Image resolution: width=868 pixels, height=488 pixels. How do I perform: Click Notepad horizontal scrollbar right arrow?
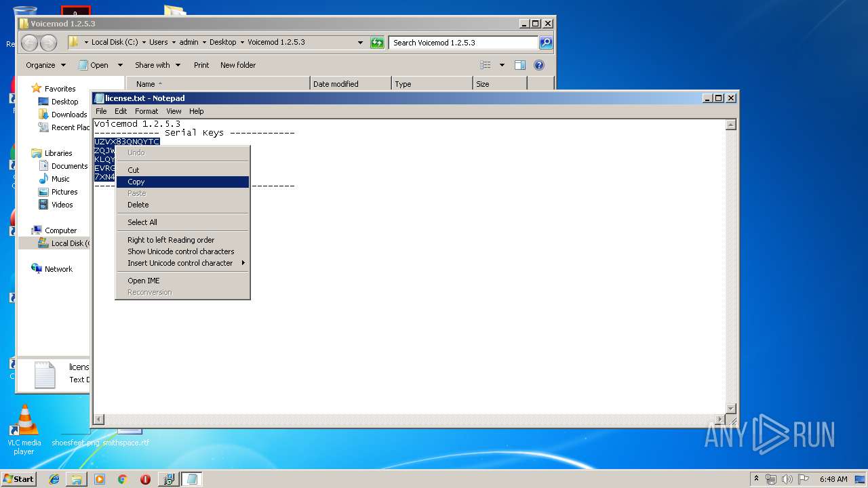(x=720, y=420)
